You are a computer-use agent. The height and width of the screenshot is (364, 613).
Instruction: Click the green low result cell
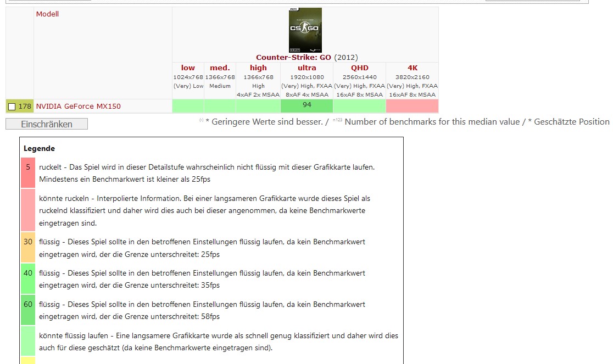(188, 106)
